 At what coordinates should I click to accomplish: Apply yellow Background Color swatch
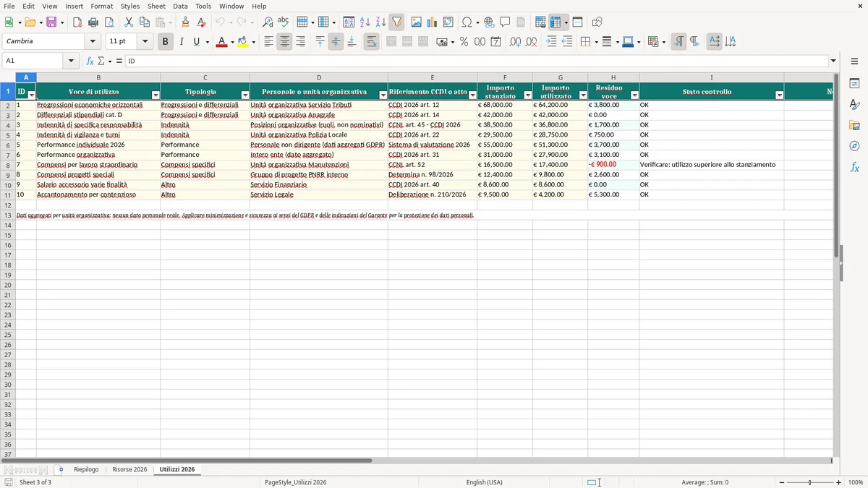tap(242, 42)
